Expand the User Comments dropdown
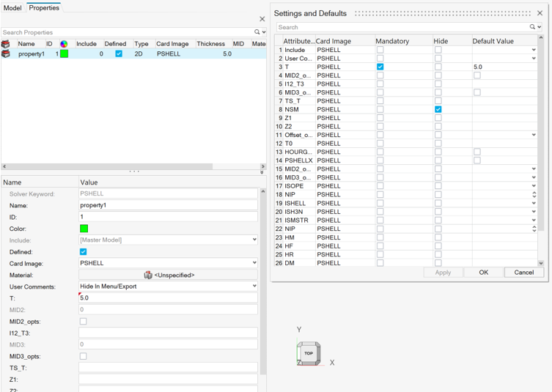This screenshot has height=392, width=552. [x=254, y=286]
